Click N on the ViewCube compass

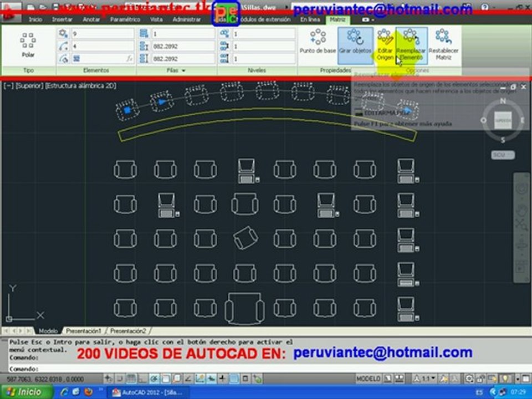coord(503,101)
